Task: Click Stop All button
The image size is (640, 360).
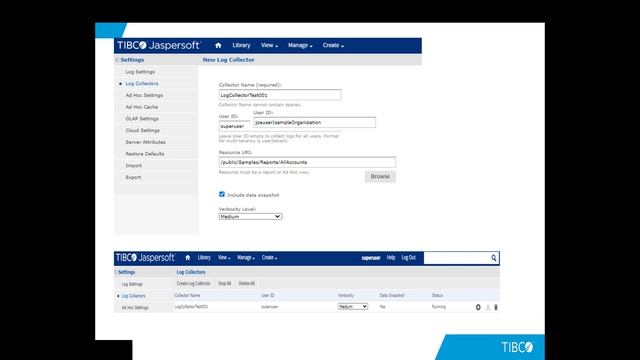Action: tap(224, 283)
